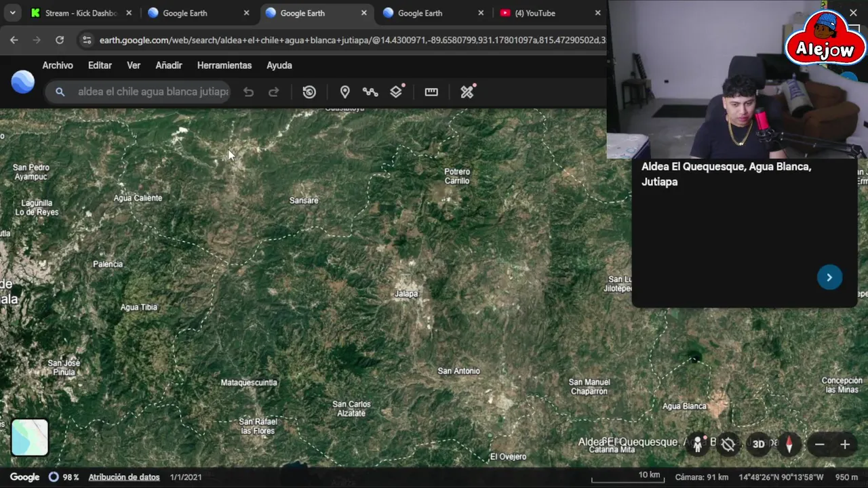This screenshot has width=868, height=488.
Task: Click the San Carlos Alzatate label
Action: [351, 409]
